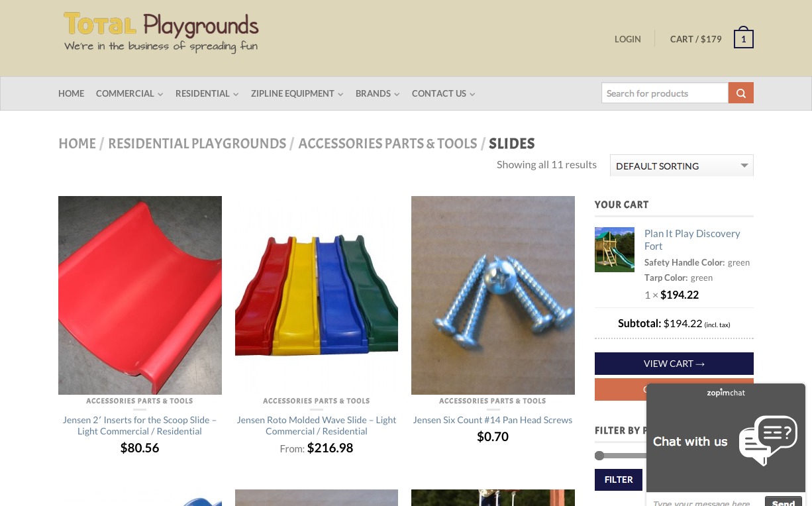Open Residential Playgrounds breadcrumb link
Viewport: 812px width, 506px height.
click(x=197, y=144)
